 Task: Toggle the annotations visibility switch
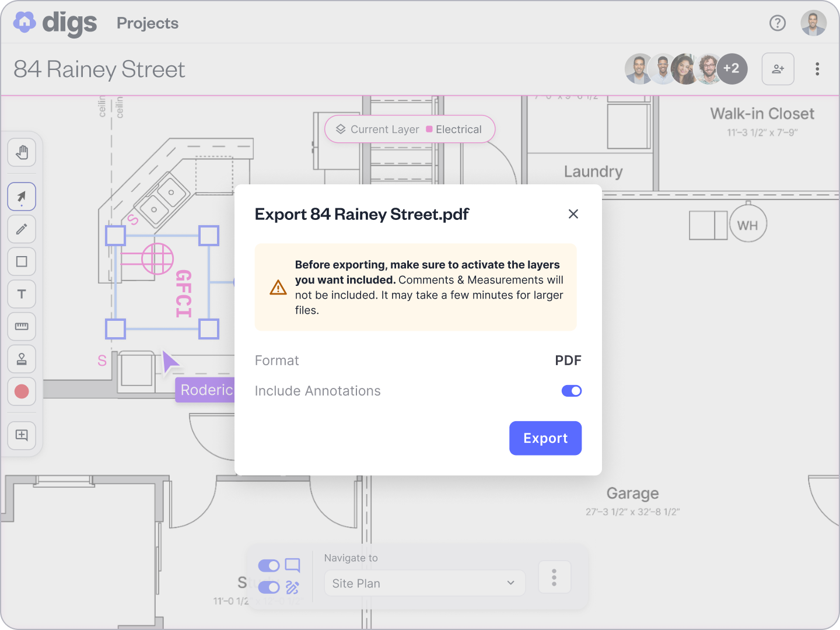[269, 587]
